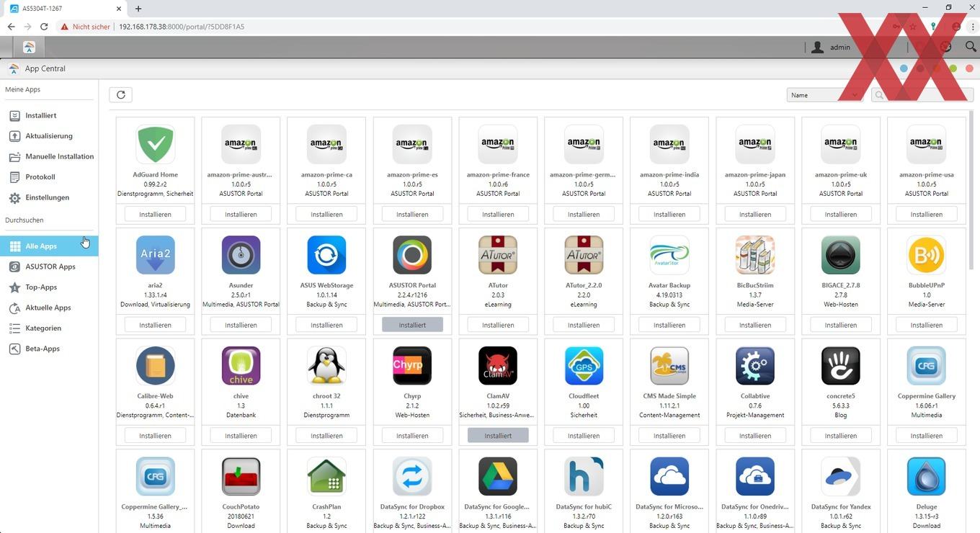
Task: Click DataSync for Yandex icon
Action: pos(841,477)
